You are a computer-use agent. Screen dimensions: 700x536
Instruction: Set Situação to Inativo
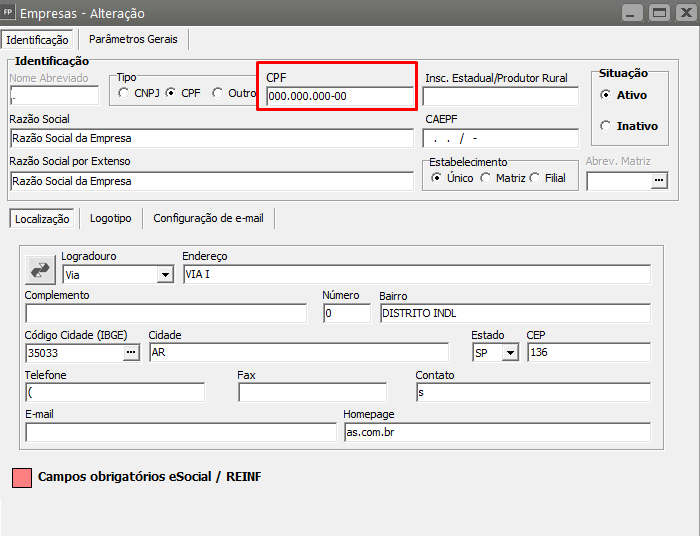(x=606, y=126)
